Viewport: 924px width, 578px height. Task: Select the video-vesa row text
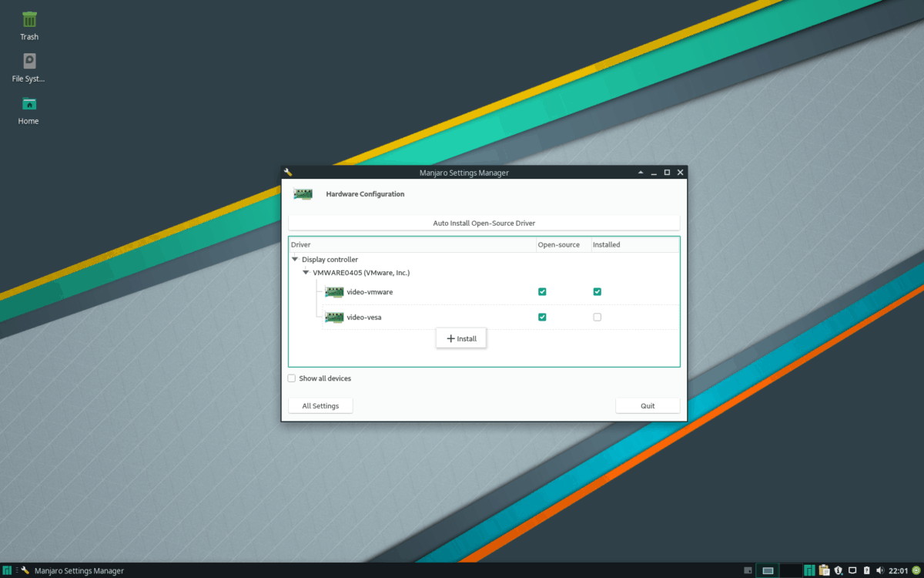tap(364, 317)
